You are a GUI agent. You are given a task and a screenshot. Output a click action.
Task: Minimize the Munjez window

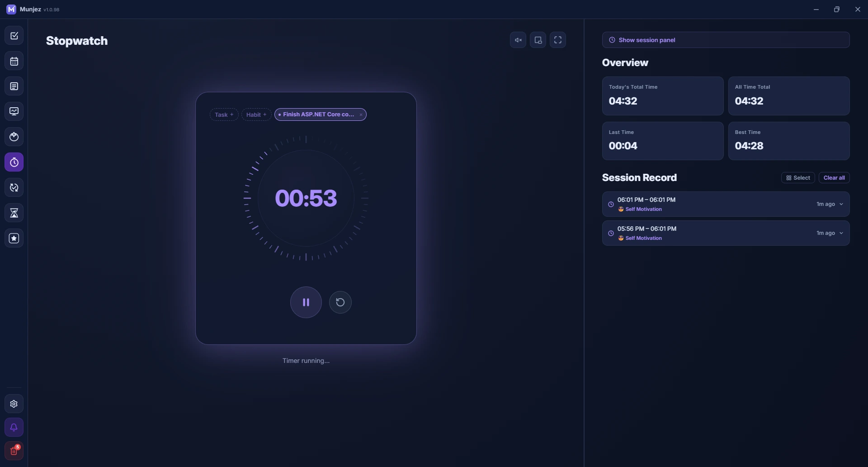pos(816,9)
